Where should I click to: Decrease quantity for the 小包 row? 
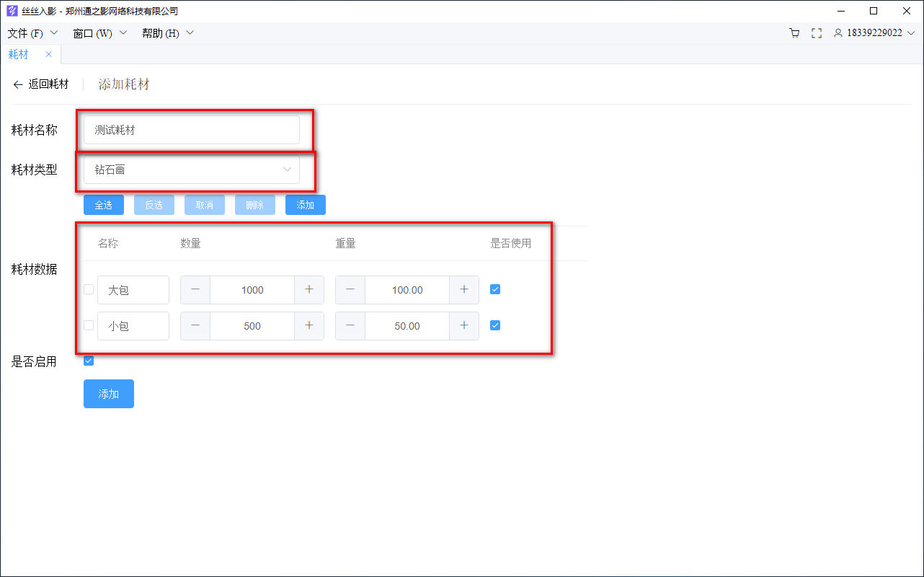pos(195,326)
